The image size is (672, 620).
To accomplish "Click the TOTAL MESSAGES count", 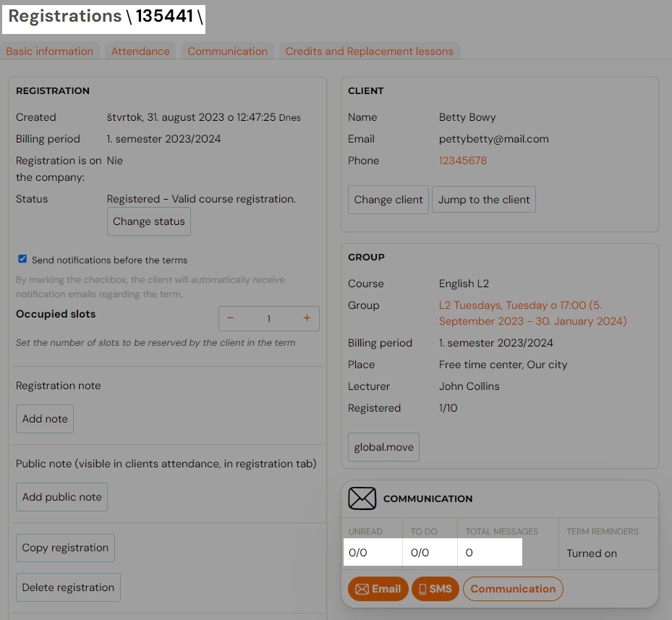I will (x=469, y=553).
